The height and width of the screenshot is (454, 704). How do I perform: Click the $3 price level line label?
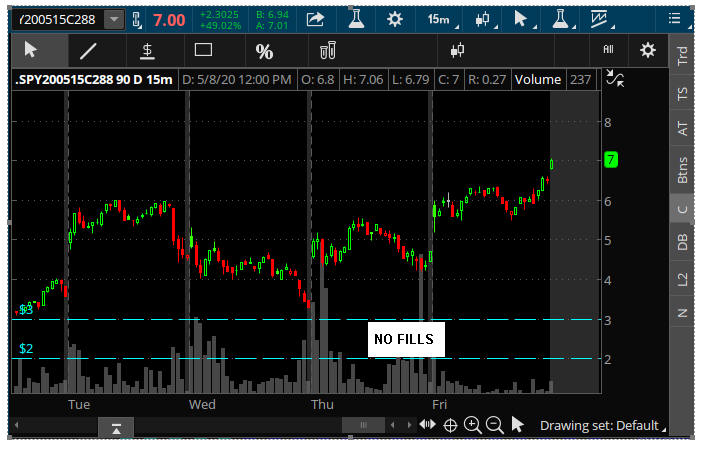(x=26, y=309)
